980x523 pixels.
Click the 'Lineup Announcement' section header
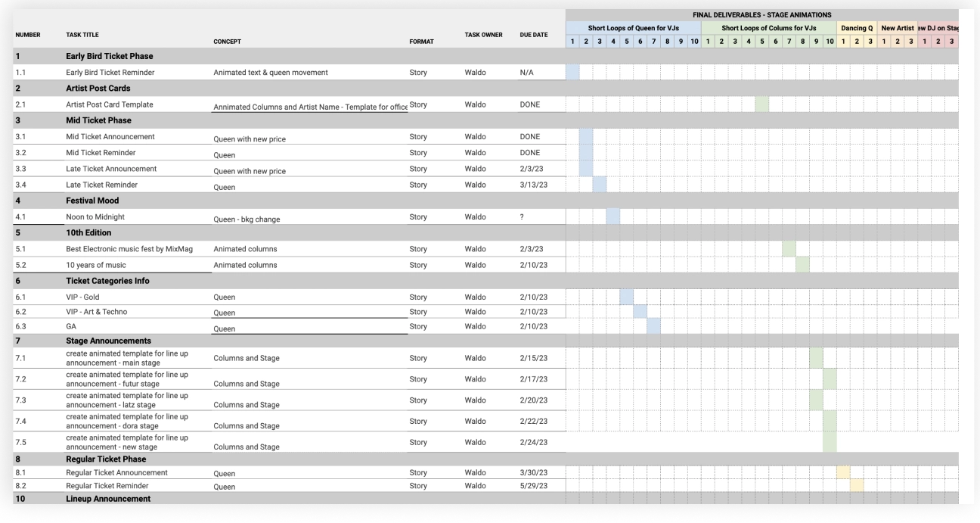click(x=108, y=499)
